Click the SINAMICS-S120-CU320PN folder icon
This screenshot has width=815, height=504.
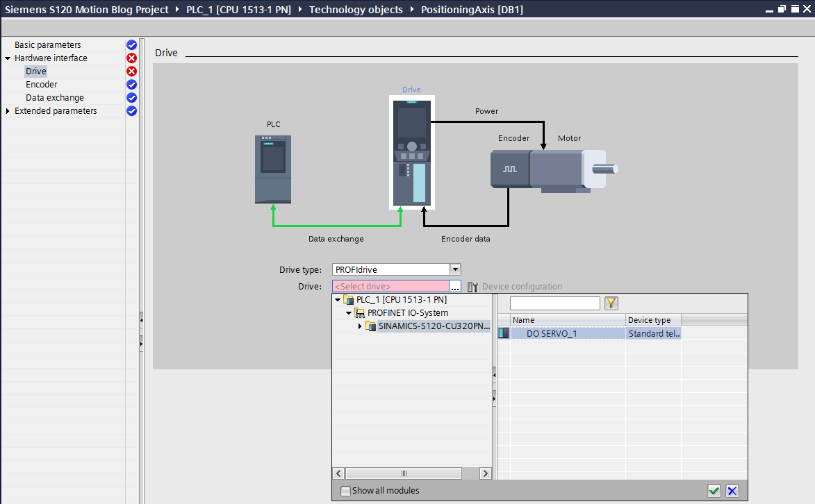point(370,326)
